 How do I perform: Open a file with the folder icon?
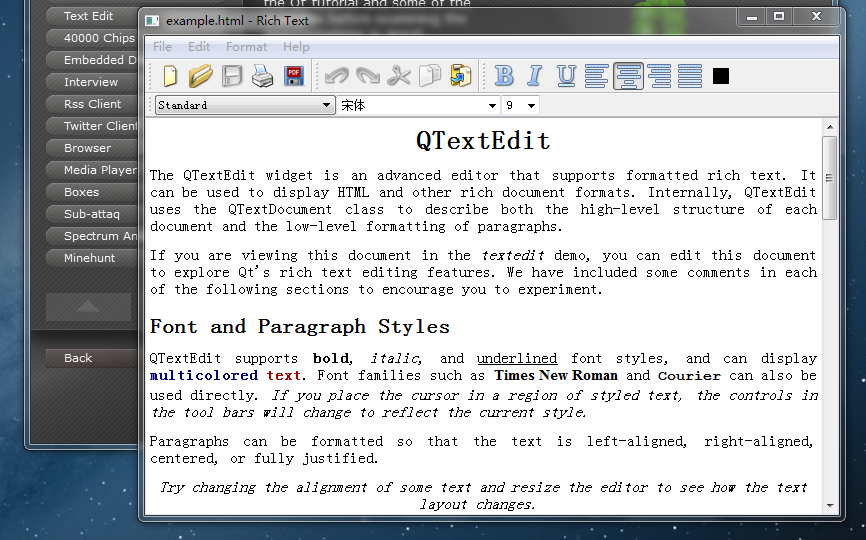[x=200, y=76]
